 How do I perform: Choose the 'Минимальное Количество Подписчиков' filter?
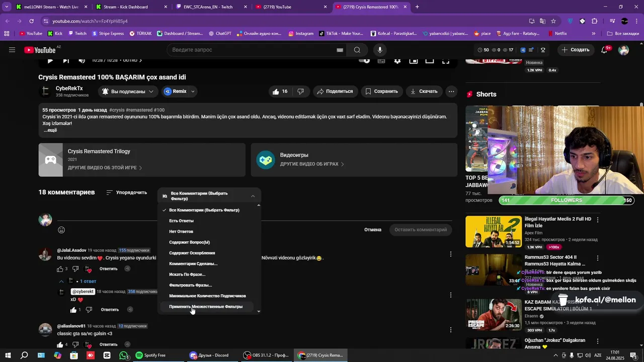tap(207, 296)
